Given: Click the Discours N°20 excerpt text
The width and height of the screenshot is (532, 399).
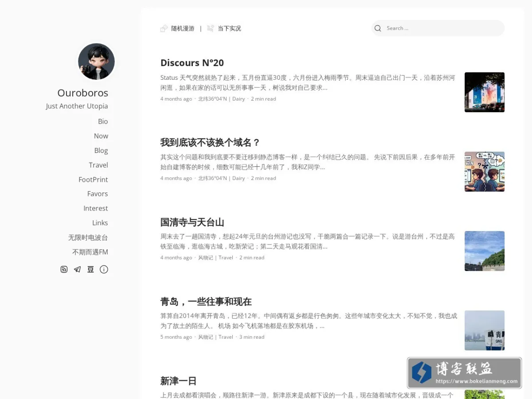Looking at the screenshot, I should point(308,82).
